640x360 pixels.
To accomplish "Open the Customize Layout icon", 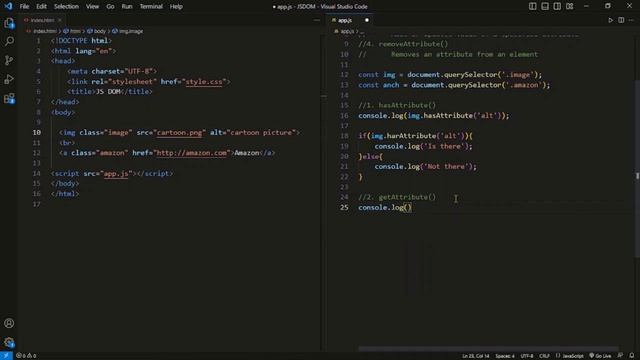I will 569,6.
